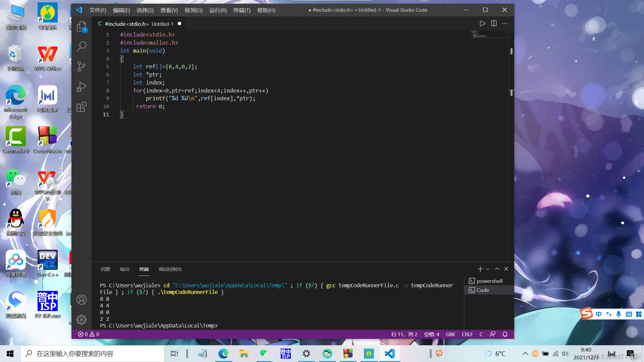Open the Run and Debug view
The image size is (644, 362).
pyautogui.click(x=82, y=87)
